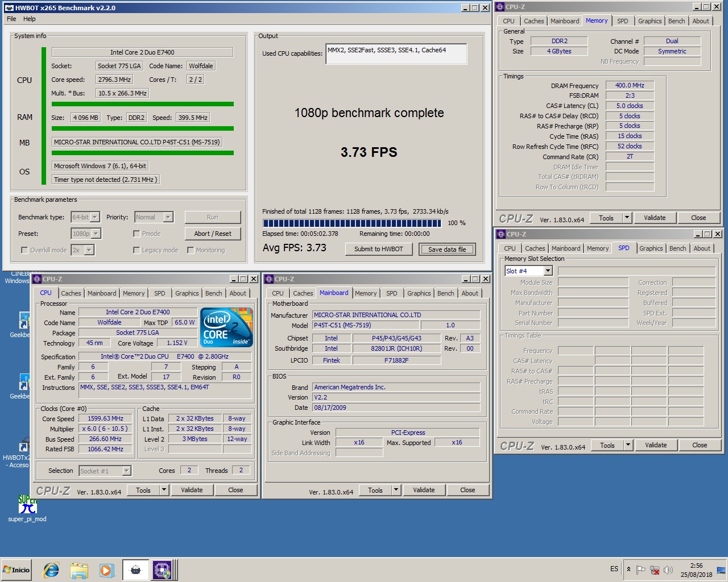
Task: Click the Southbridge 82801JR (ICH10R) value
Action: (396, 348)
